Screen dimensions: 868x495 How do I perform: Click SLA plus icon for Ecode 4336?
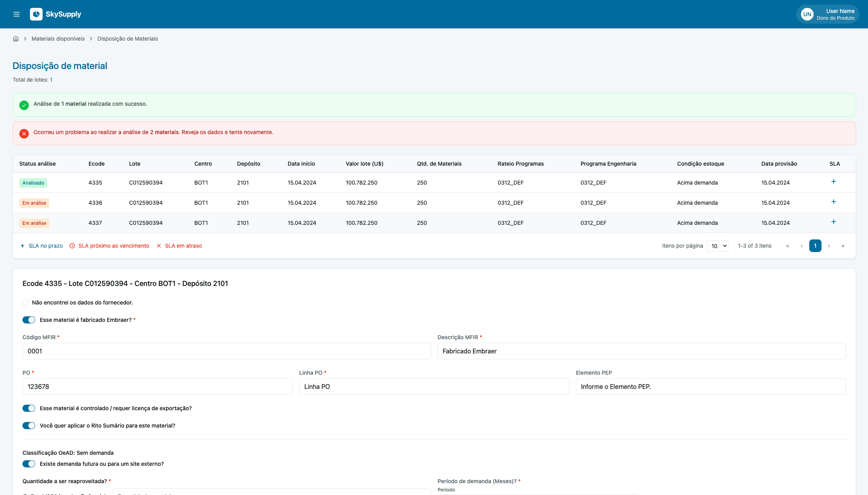833,202
